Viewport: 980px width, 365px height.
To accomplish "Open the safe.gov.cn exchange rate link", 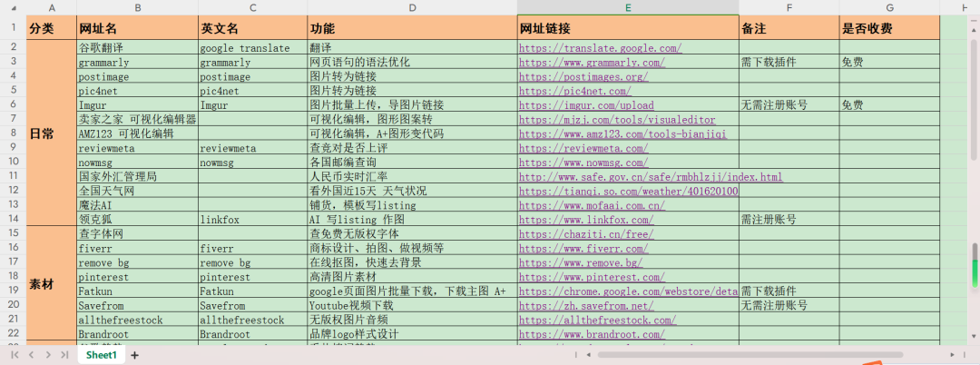I will [x=651, y=177].
